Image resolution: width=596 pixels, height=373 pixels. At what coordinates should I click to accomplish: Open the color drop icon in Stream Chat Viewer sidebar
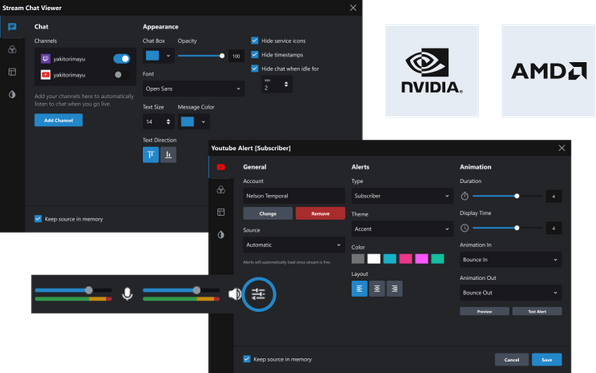12,94
